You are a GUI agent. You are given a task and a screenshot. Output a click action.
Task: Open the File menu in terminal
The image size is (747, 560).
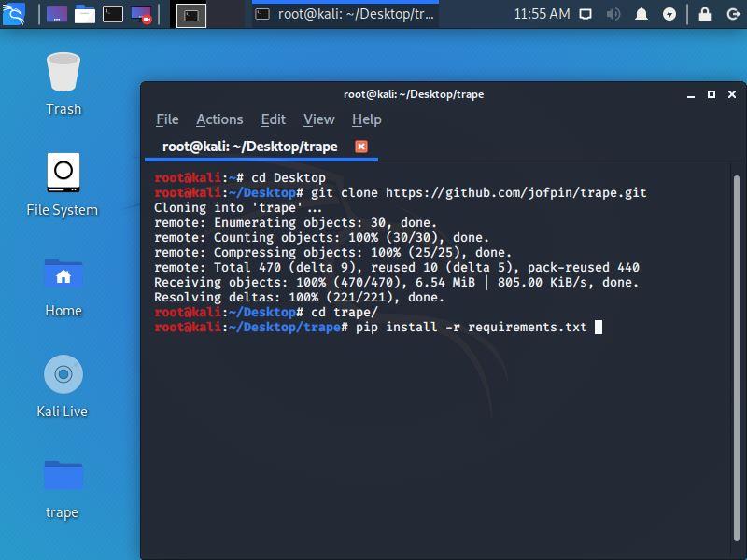tap(167, 119)
